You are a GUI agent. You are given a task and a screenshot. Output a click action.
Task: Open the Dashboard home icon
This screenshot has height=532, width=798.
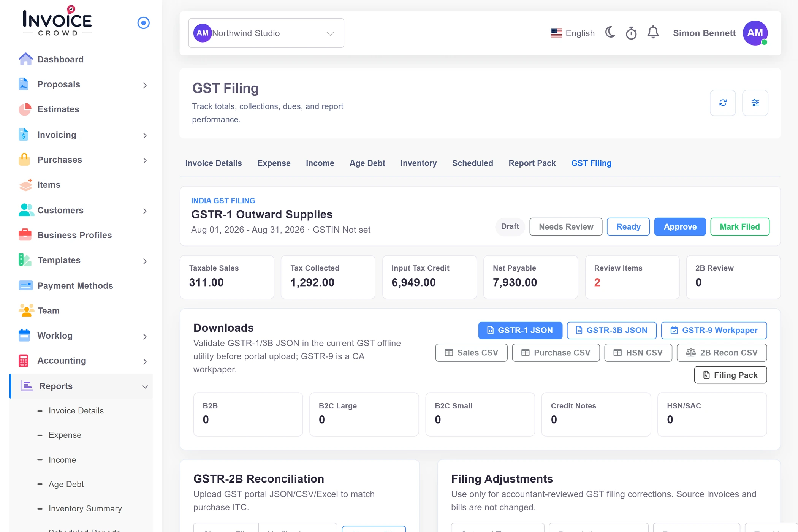pos(25,59)
